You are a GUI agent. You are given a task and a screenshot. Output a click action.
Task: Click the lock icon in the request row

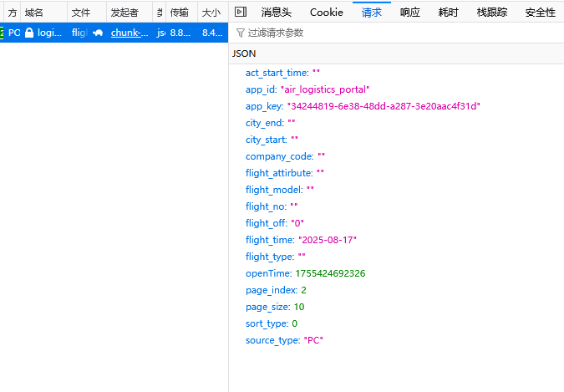29,33
